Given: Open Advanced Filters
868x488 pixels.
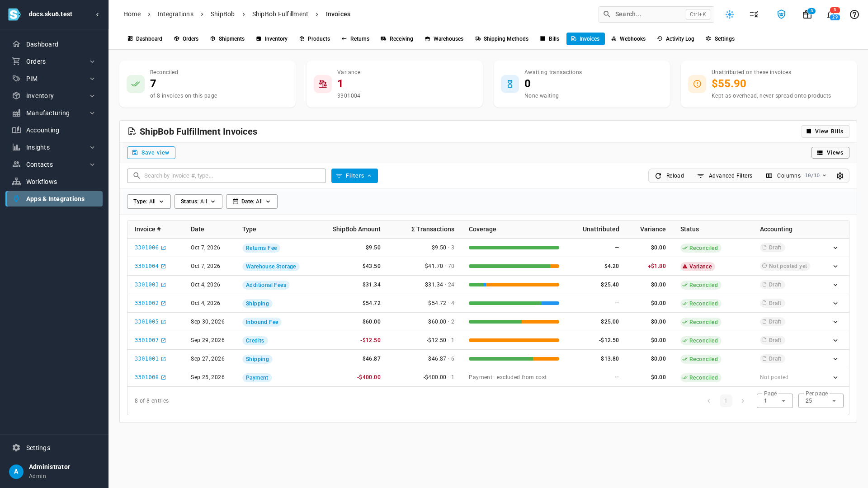Looking at the screenshot, I should click(x=725, y=176).
